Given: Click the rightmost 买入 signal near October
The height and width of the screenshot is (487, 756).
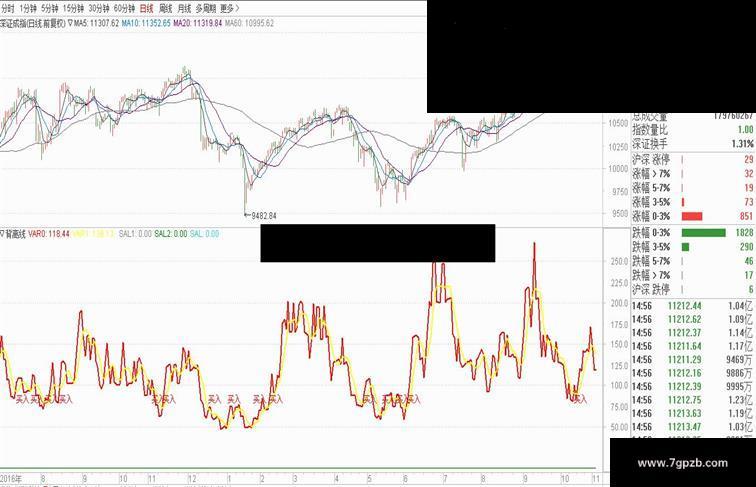Looking at the screenshot, I should pyautogui.click(x=579, y=399).
